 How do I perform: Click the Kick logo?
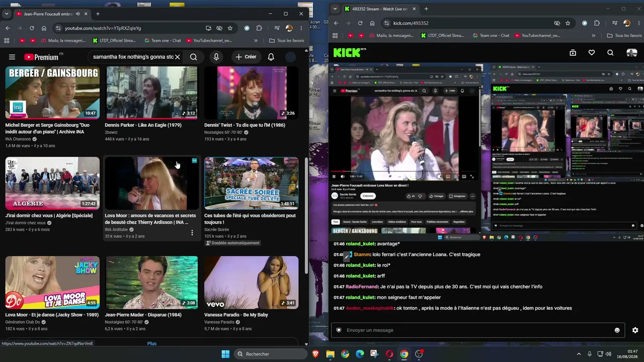[x=348, y=52]
